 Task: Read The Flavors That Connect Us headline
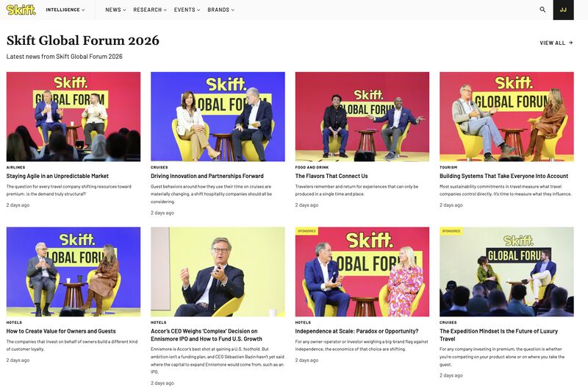tap(331, 176)
